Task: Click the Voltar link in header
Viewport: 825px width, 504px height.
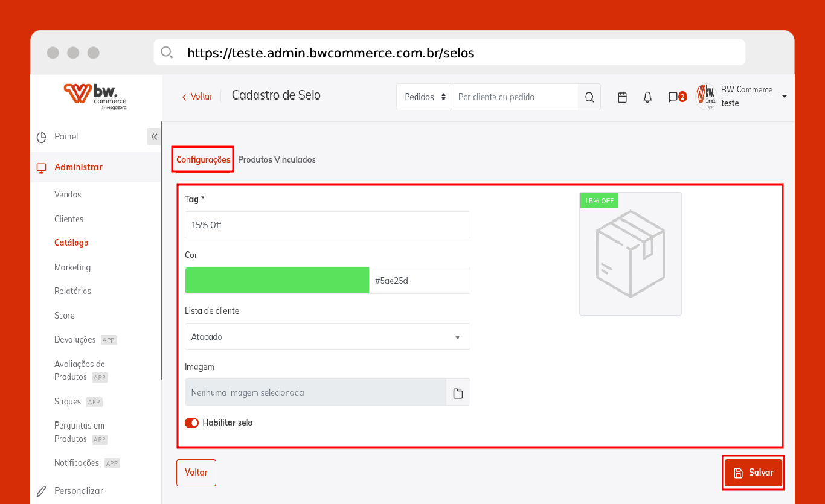Action: click(197, 97)
